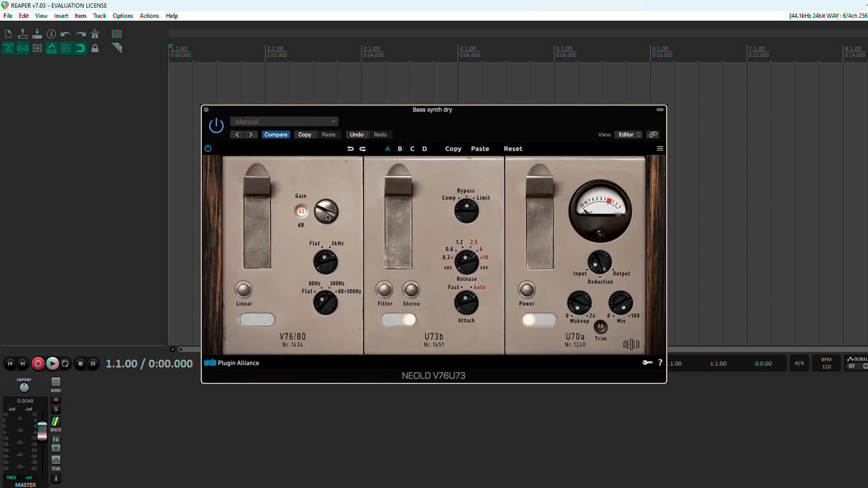Click Reset in NEOLD toolbar

[513, 149]
